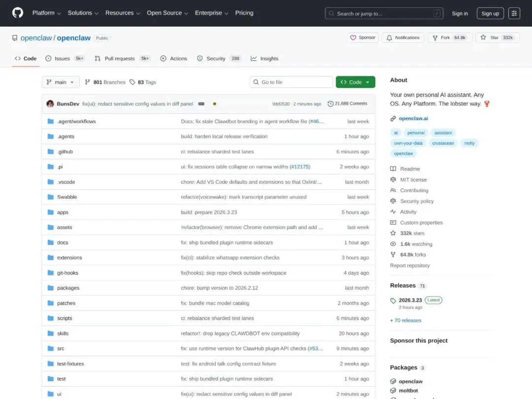Image resolution: width=532 pixels, height=399 pixels.
Task: Click the Sign in link
Action: (x=460, y=13)
